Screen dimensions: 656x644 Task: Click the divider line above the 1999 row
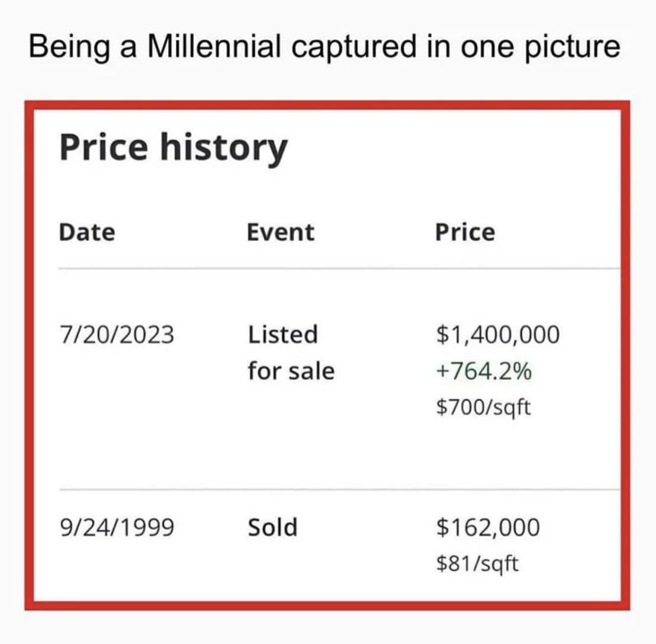point(337,490)
